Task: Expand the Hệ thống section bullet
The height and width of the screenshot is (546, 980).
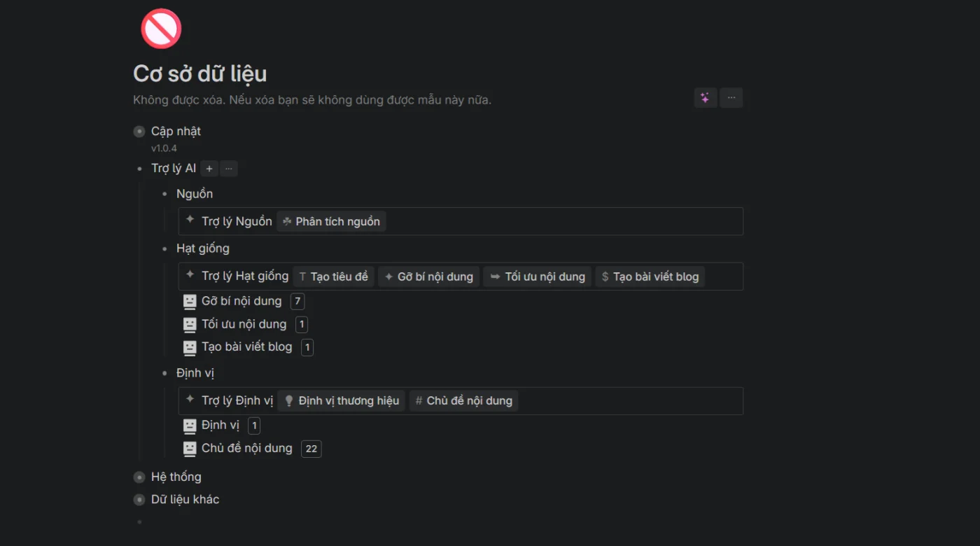Action: tap(139, 477)
